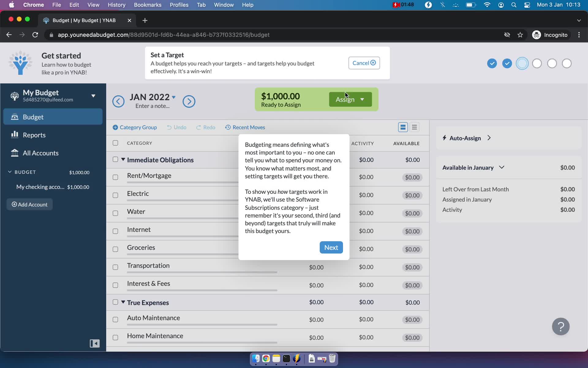Expand the Assign button dropdown arrow
The image size is (588, 368).
(361, 99)
